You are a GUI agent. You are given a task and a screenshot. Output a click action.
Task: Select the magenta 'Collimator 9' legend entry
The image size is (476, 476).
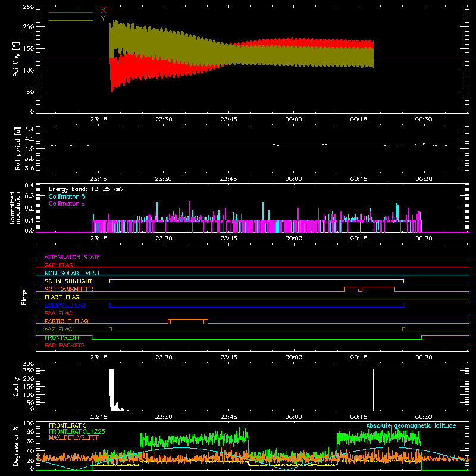tap(67, 203)
